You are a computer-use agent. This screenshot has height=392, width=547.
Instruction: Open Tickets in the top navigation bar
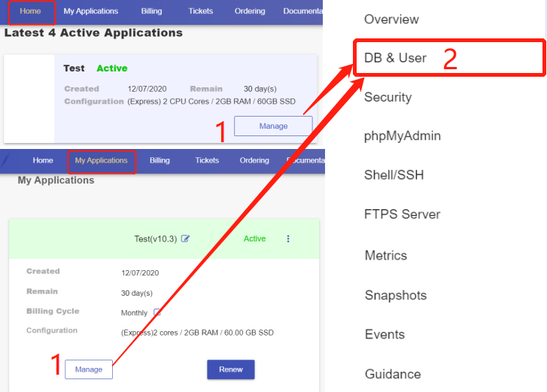(x=201, y=11)
